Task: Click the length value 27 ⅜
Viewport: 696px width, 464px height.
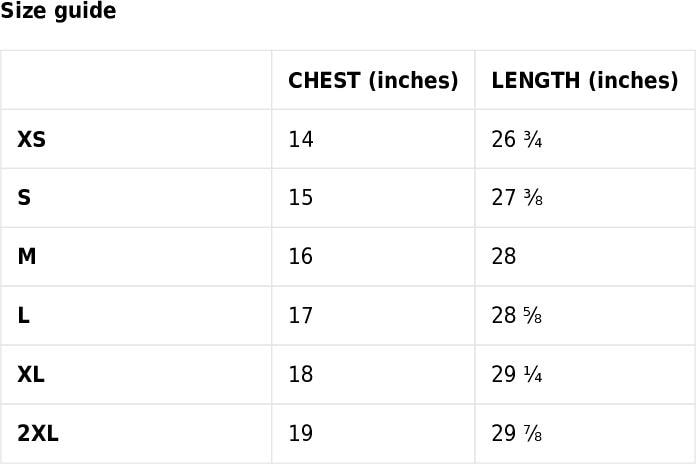Action: (517, 198)
